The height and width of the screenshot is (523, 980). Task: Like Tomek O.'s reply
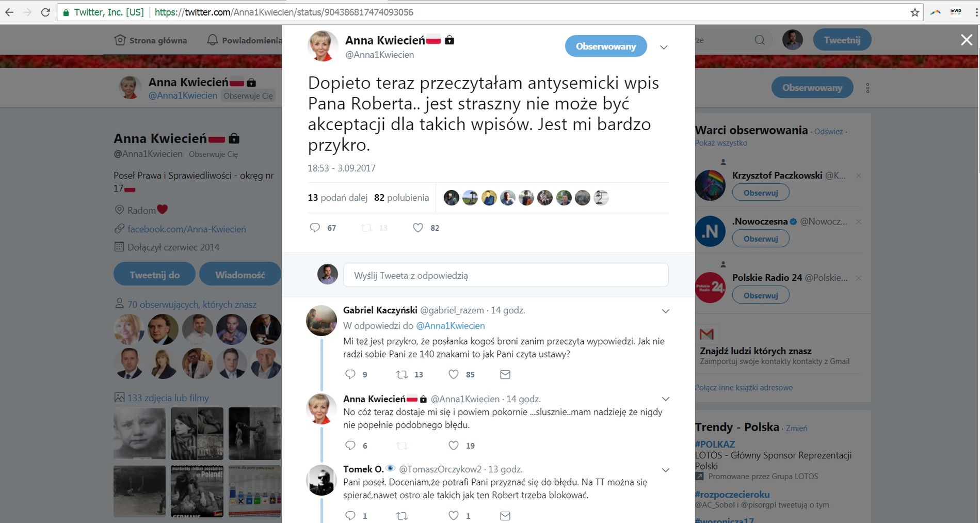(453, 515)
